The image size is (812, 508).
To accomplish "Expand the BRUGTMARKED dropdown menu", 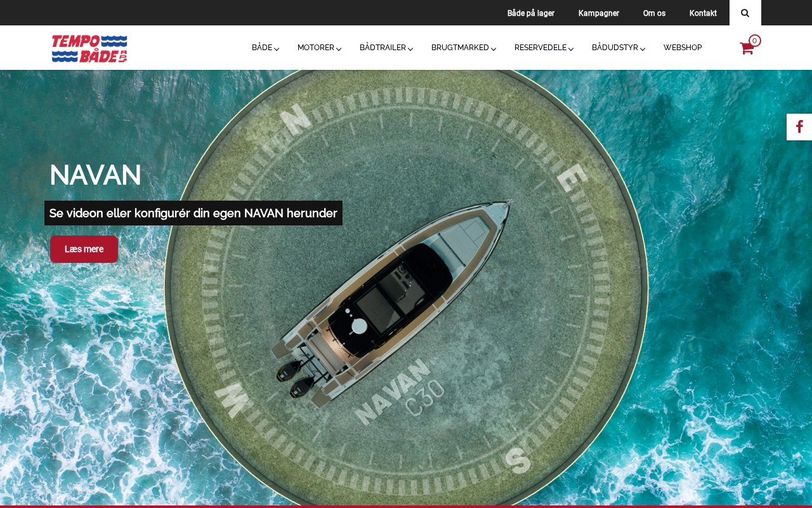I will point(464,48).
